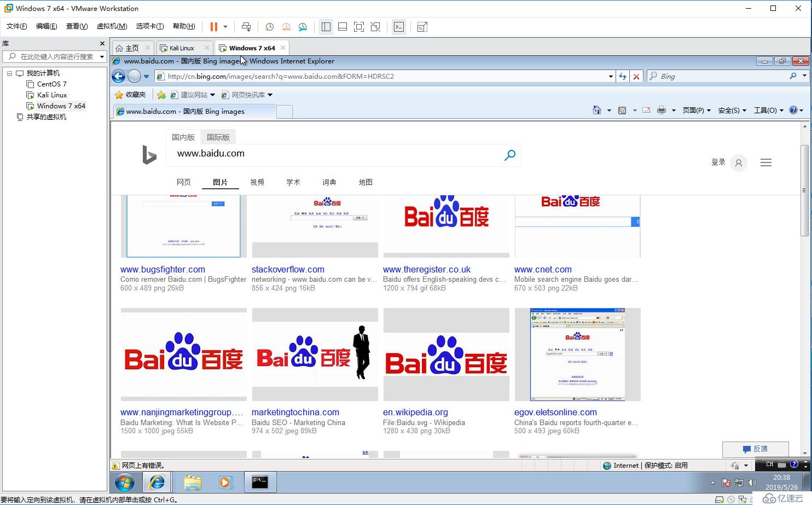Open the VMware 查看(V) menu
This screenshot has width=812, height=505.
pos(77,26)
